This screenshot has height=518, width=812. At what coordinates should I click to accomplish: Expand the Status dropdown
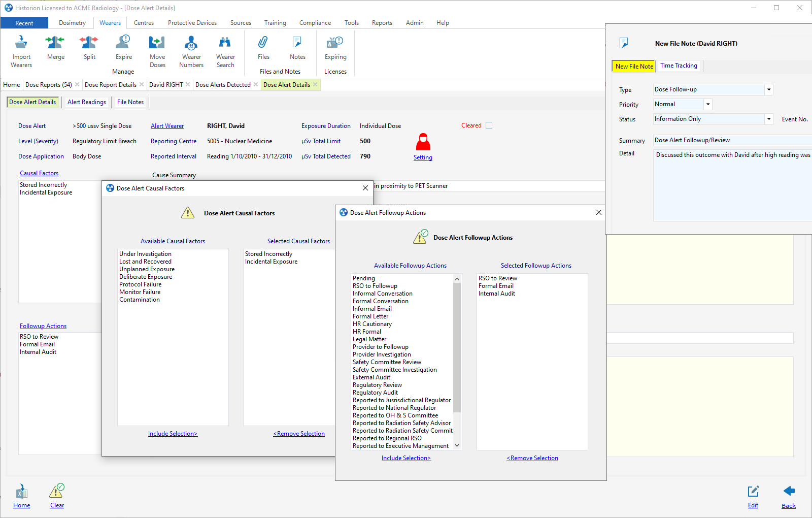click(x=769, y=119)
